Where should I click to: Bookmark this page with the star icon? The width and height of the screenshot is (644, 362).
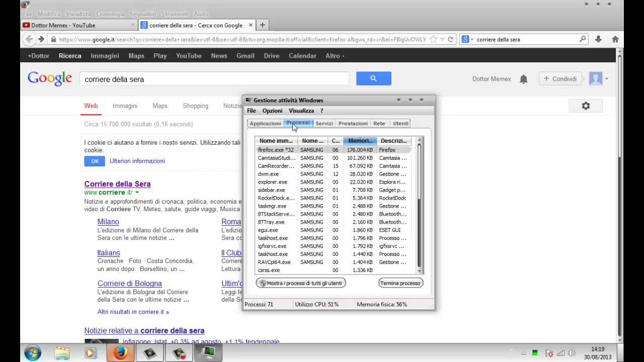pyautogui.click(x=433, y=39)
